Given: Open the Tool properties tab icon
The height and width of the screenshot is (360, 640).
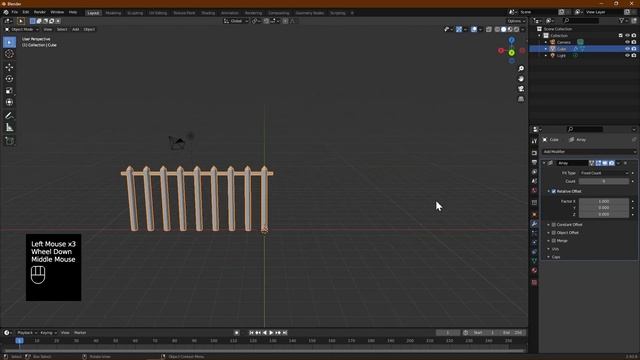Looking at the screenshot, I should tap(534, 141).
